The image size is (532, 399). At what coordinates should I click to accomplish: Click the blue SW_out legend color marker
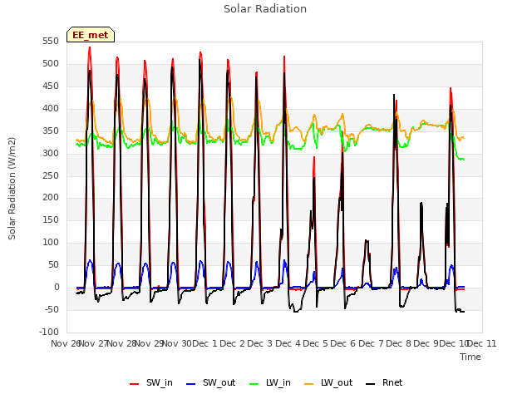click(x=191, y=384)
